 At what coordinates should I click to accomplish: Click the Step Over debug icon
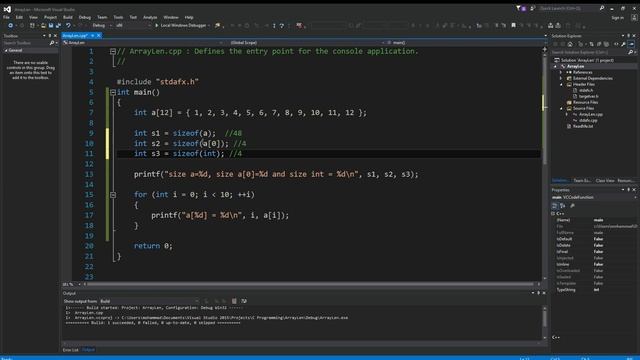[282, 25]
